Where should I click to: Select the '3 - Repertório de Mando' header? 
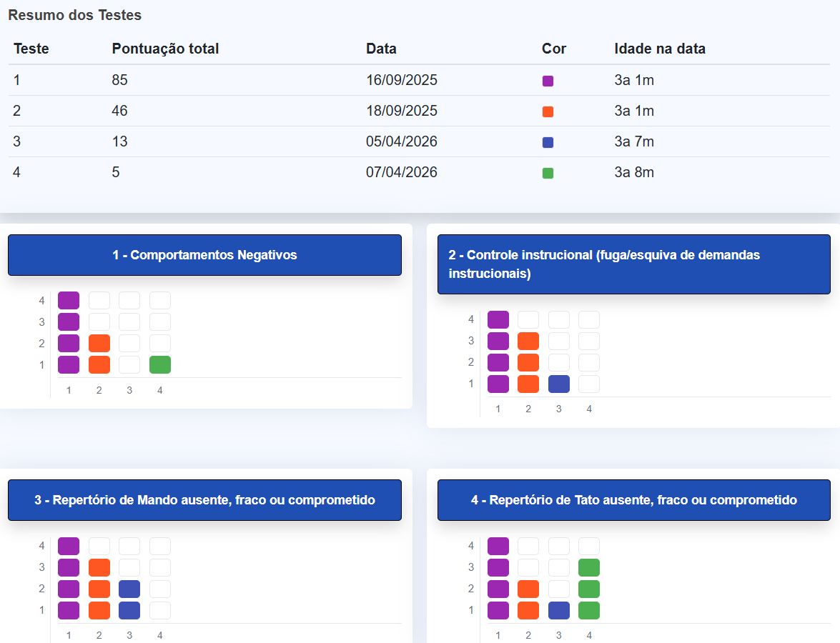tap(204, 500)
